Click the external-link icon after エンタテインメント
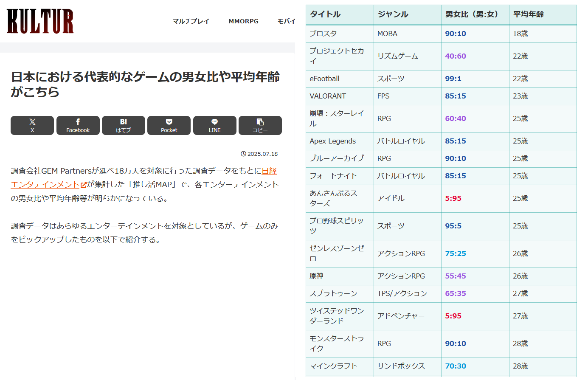Viewport: 588px width, 380px height. click(84, 185)
